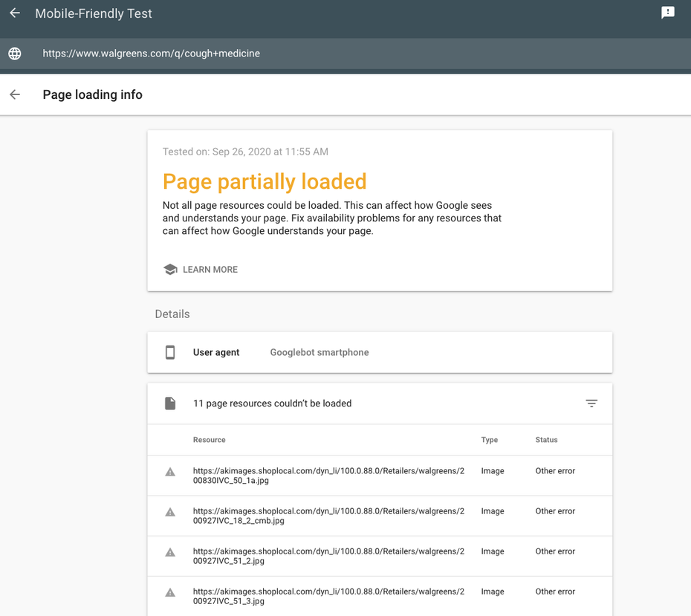The height and width of the screenshot is (616, 691).
Task: Click the Status column header
Action: click(546, 440)
